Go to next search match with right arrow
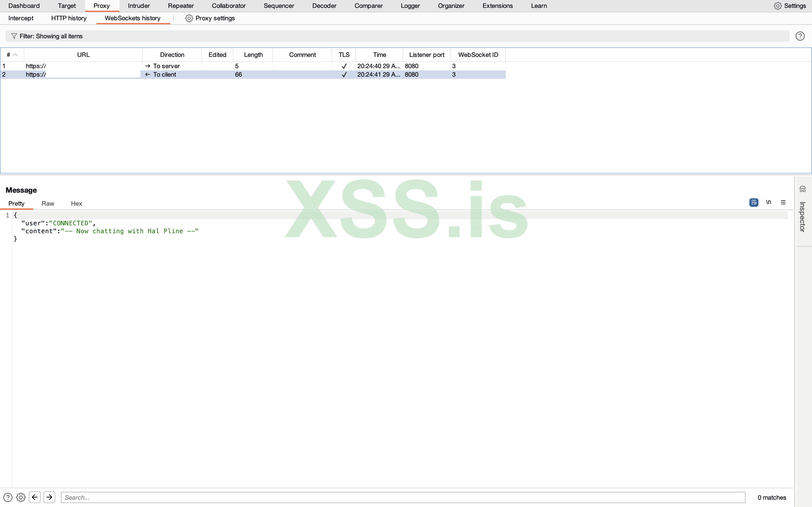Image resolution: width=812 pixels, height=507 pixels. (49, 497)
